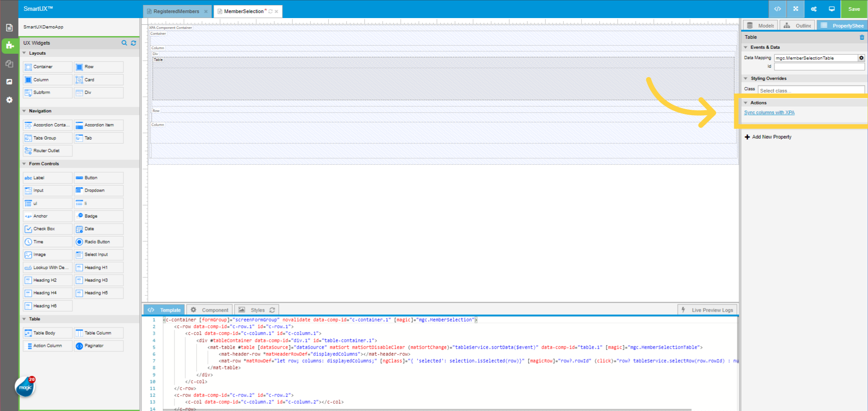This screenshot has height=411, width=868.
Task: Open the Data Mapping gear settings
Action: (861, 58)
